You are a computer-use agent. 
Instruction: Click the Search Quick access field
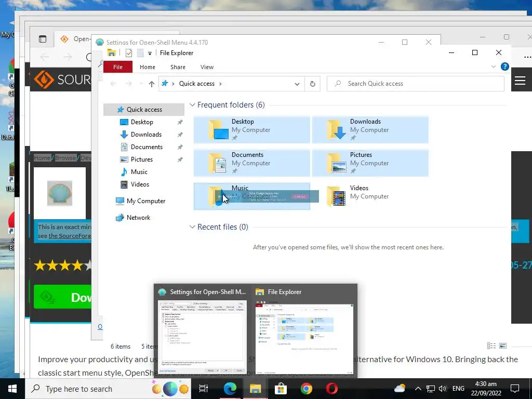pos(415,84)
